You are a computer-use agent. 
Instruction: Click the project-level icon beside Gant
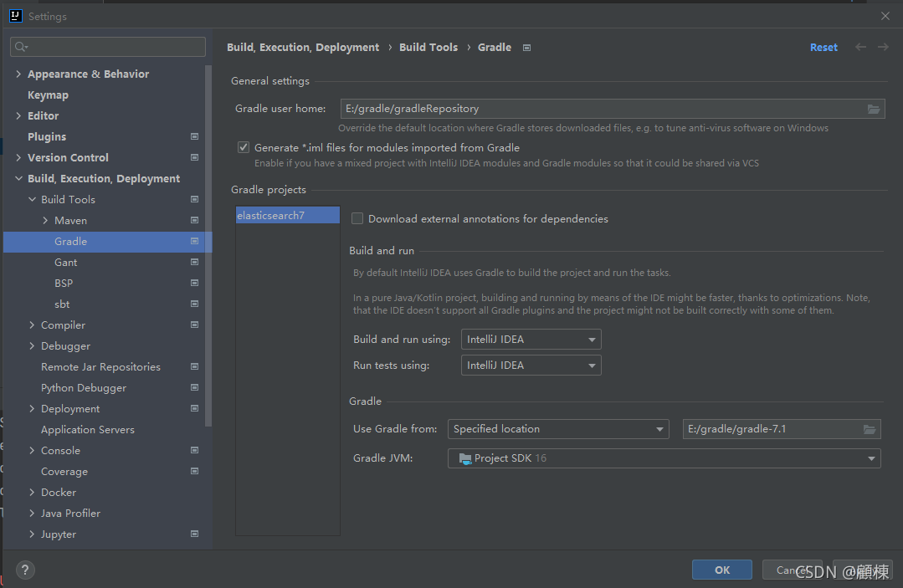click(195, 262)
